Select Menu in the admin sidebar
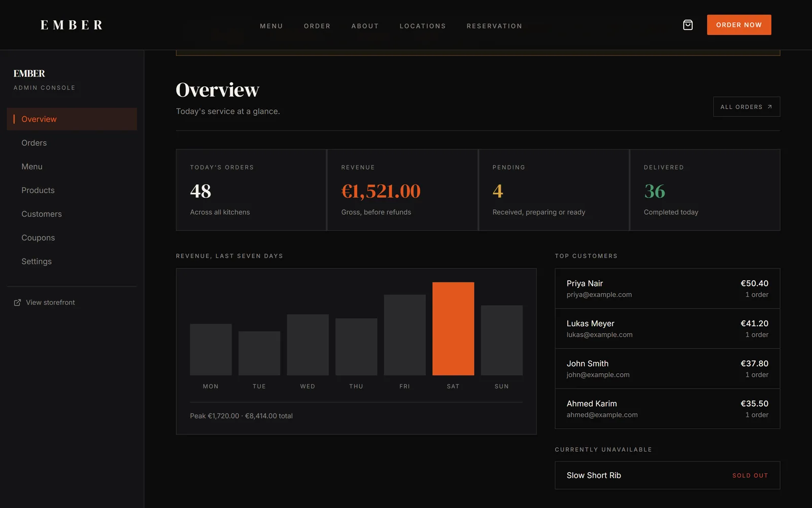 pos(72,167)
